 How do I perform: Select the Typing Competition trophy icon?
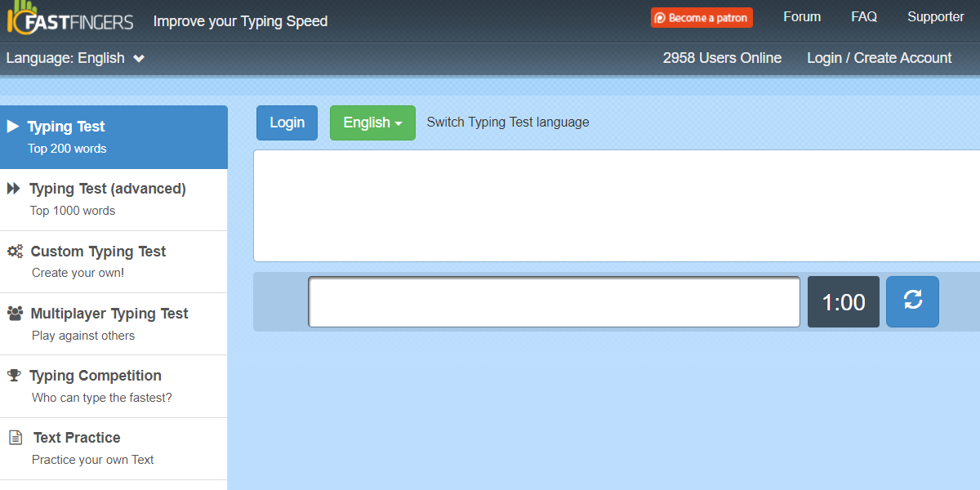12,375
